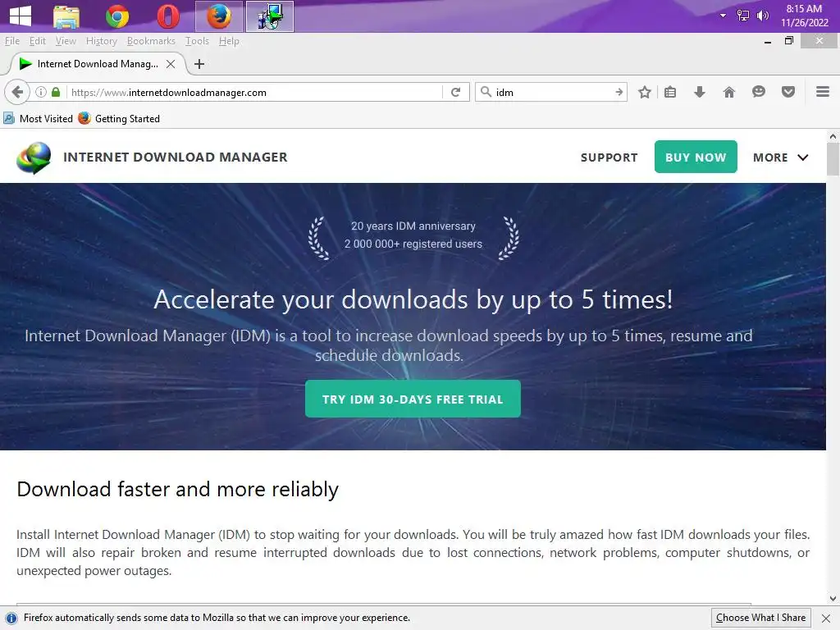Bookmark this page with the star
The width and height of the screenshot is (840, 630).
(x=645, y=92)
